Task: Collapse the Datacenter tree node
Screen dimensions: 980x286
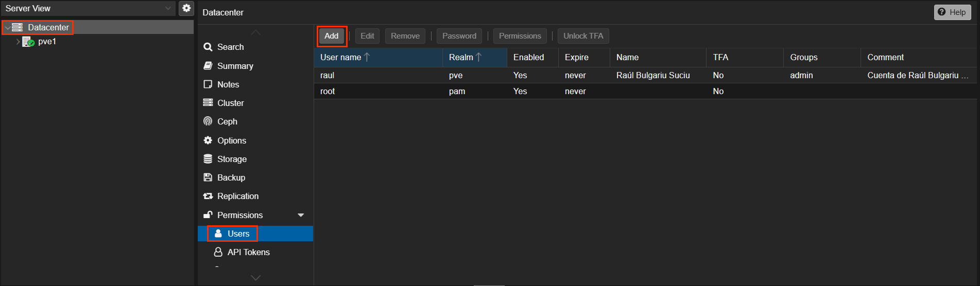Action: (x=7, y=27)
